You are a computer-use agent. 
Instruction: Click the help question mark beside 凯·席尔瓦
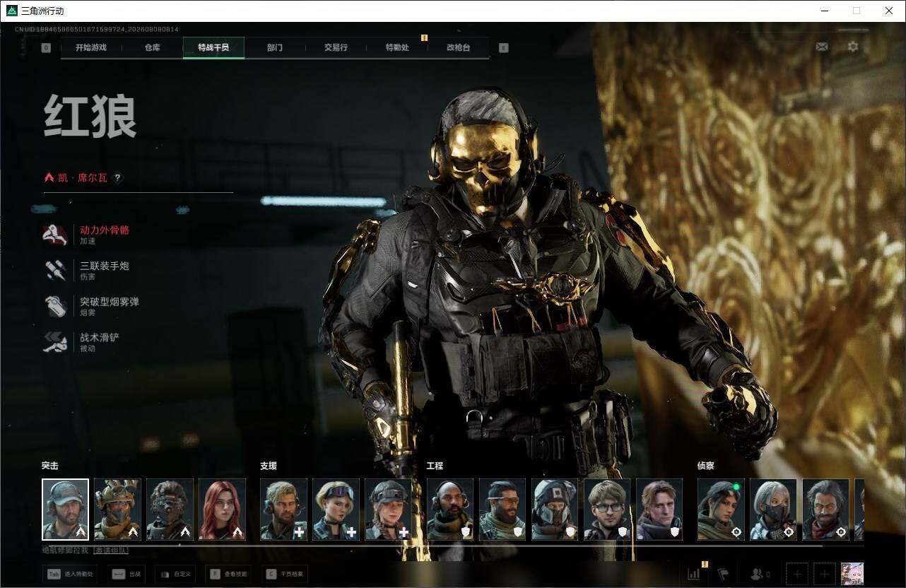tap(118, 178)
